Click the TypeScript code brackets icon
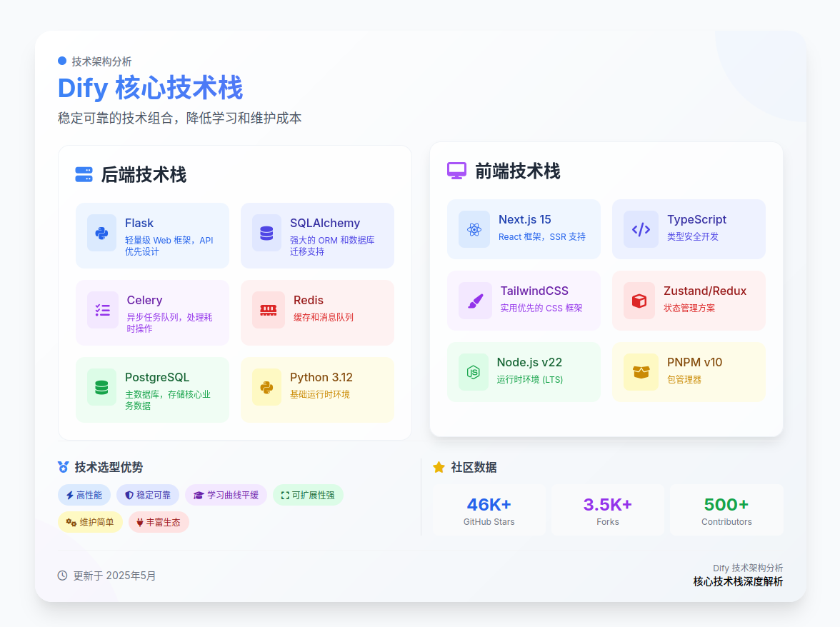This screenshot has height=627, width=840. click(x=641, y=229)
